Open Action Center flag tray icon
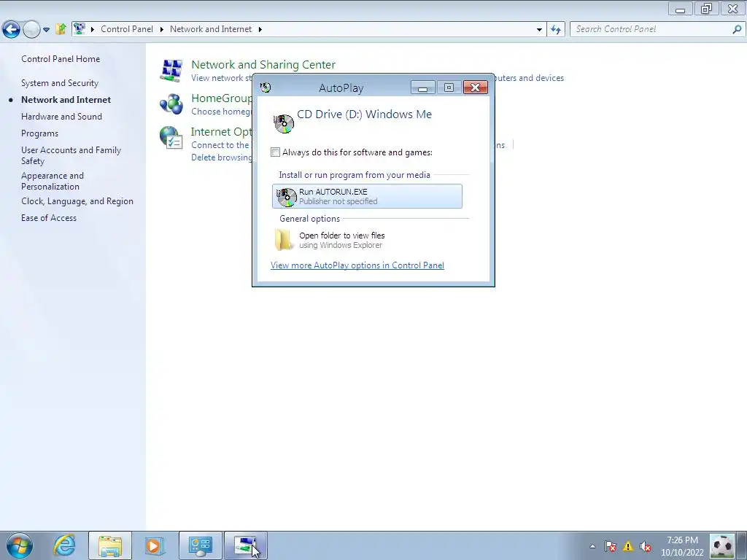 [x=611, y=546]
